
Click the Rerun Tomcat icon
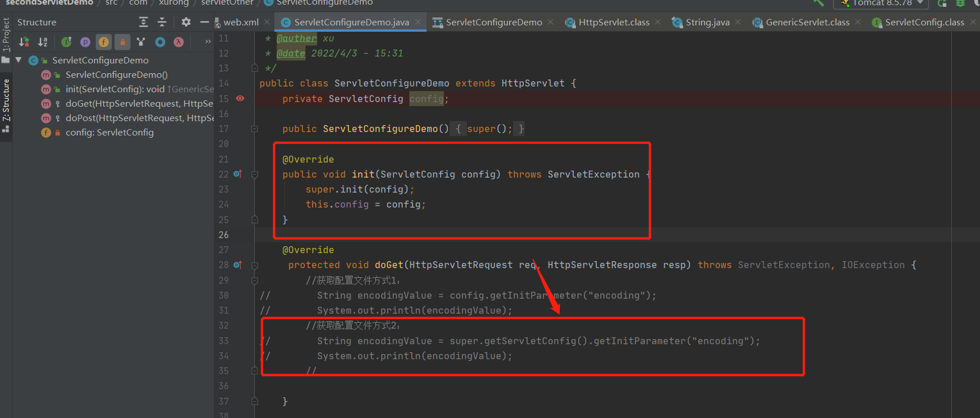943,3
